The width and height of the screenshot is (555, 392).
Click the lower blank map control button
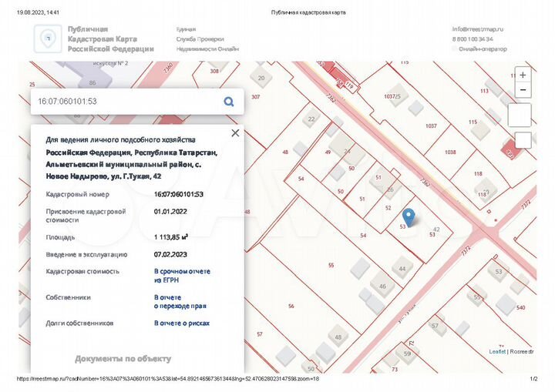(x=523, y=140)
